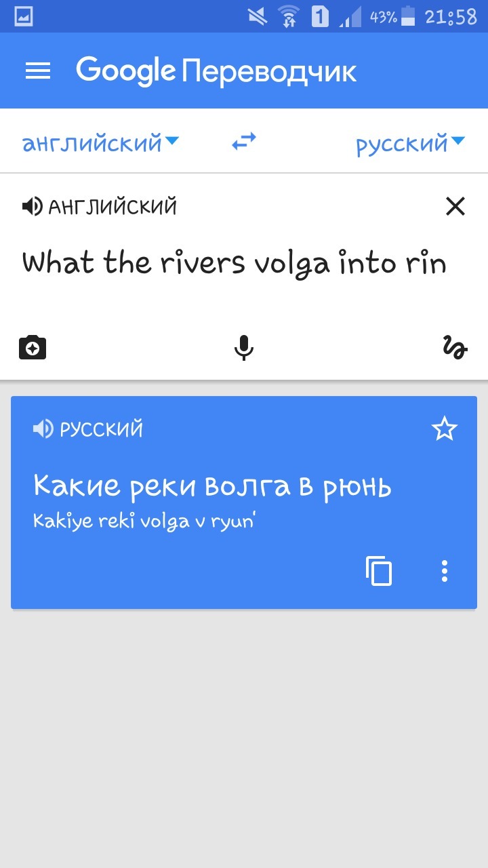This screenshot has height=868, width=488.
Task: Tap the battery status indicator
Action: click(x=408, y=16)
